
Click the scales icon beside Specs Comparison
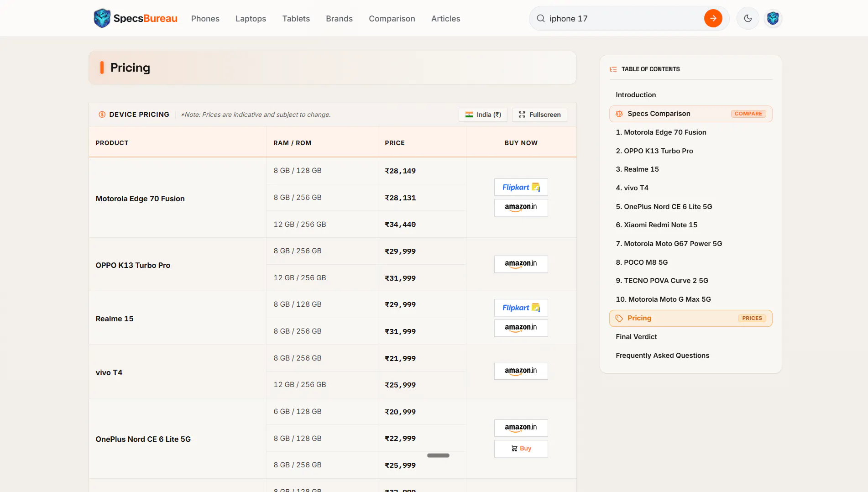coord(619,114)
